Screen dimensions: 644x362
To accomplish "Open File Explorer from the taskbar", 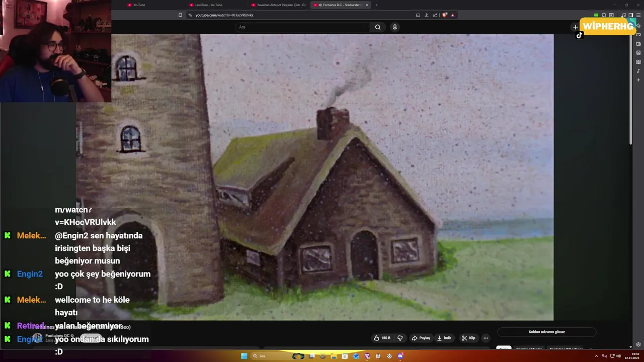I will (x=334, y=356).
